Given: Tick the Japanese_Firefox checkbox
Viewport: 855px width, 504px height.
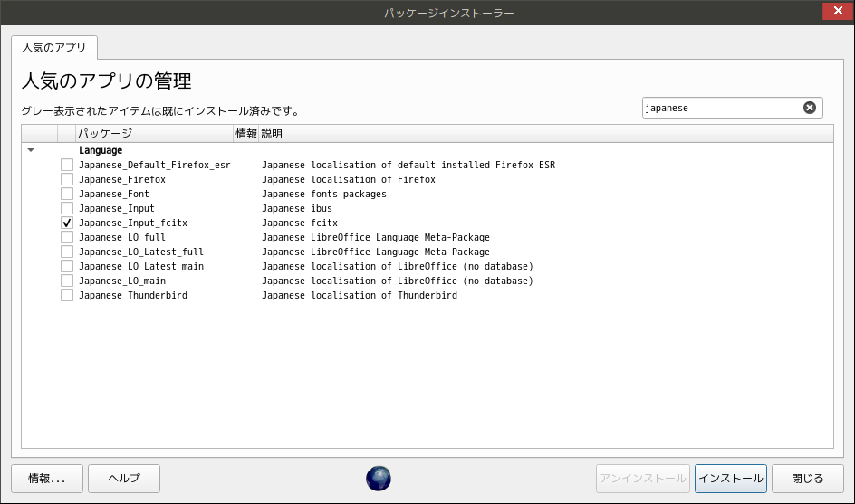Looking at the screenshot, I should click(x=66, y=179).
